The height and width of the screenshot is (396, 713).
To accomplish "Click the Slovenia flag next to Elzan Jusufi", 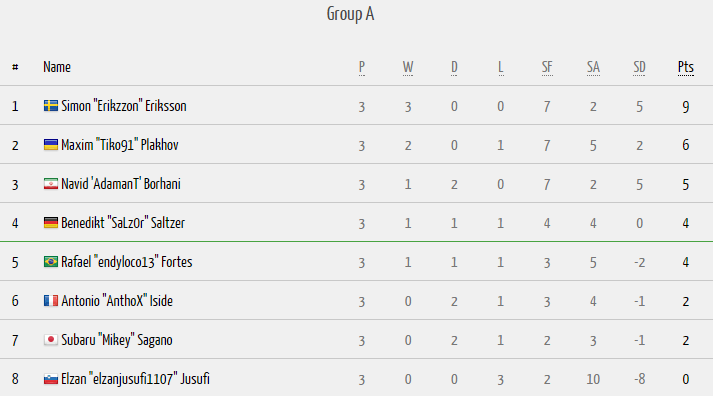I will [x=50, y=379].
